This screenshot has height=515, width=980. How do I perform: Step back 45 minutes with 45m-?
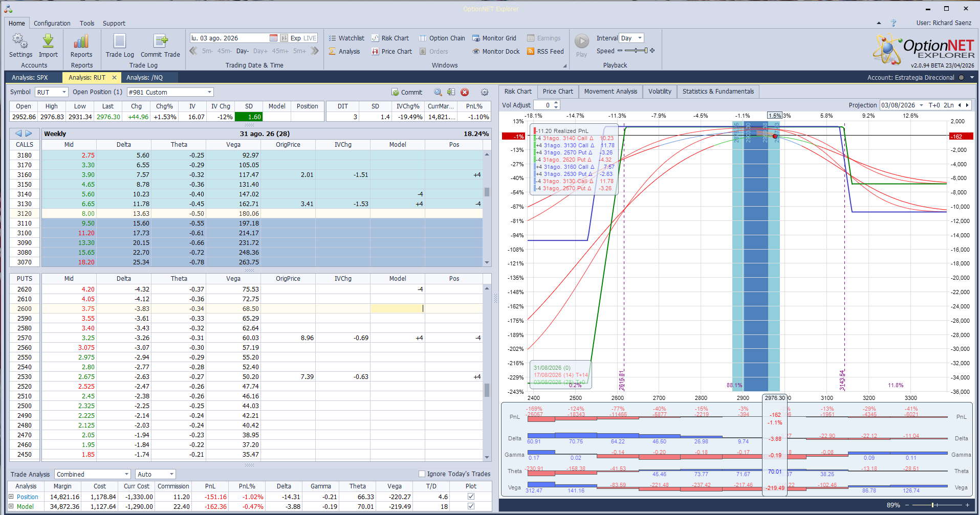click(225, 51)
